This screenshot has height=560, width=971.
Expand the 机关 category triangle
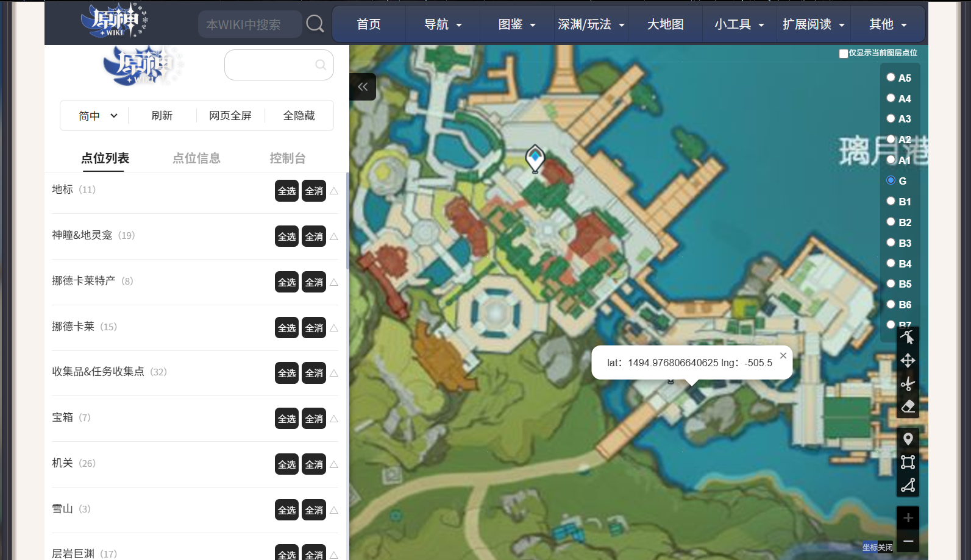point(334,464)
